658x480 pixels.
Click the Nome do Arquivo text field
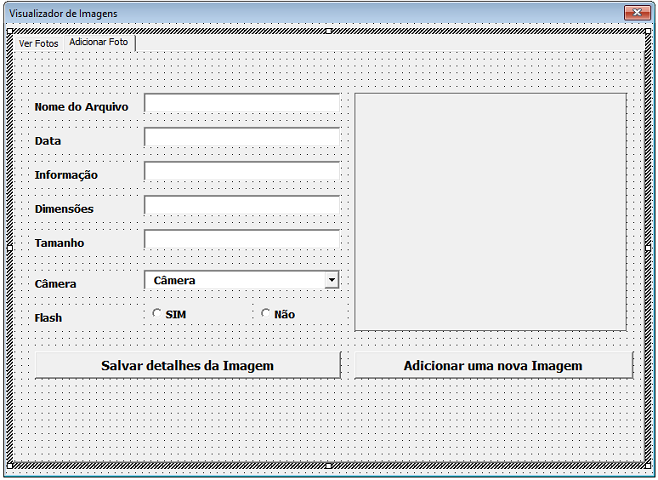(x=242, y=104)
